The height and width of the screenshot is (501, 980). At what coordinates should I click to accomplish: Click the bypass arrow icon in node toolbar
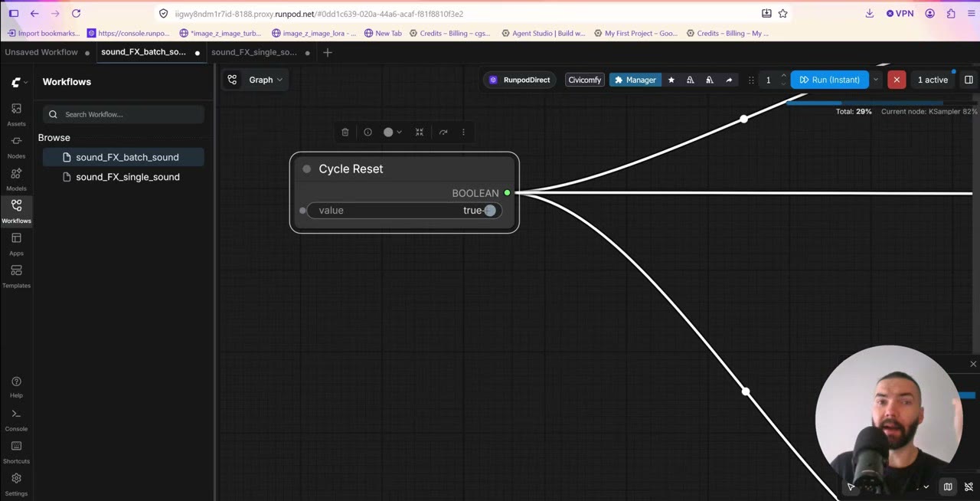(x=443, y=132)
